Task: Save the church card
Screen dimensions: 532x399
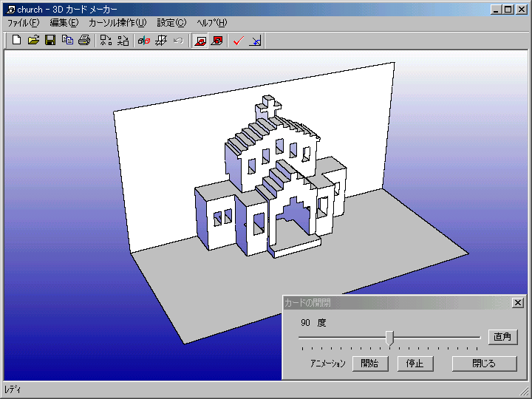Action: (x=50, y=41)
